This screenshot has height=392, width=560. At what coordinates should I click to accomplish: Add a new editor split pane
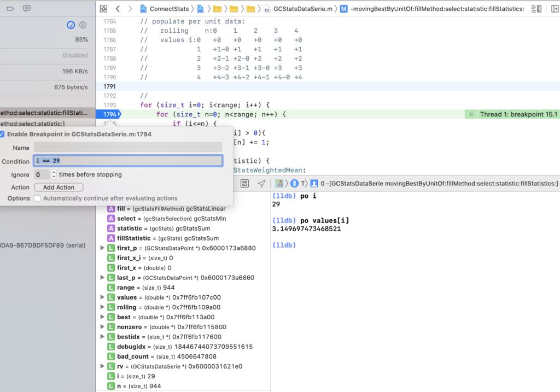click(x=552, y=9)
